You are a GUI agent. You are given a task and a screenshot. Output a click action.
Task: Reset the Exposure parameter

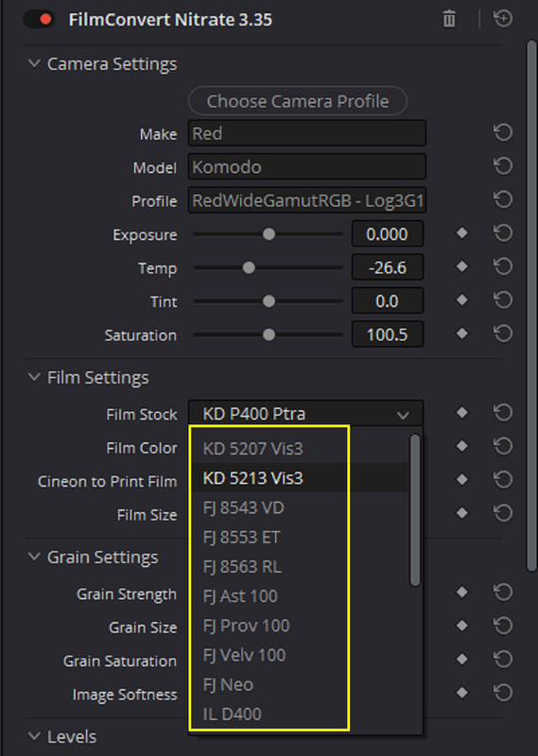tap(503, 233)
